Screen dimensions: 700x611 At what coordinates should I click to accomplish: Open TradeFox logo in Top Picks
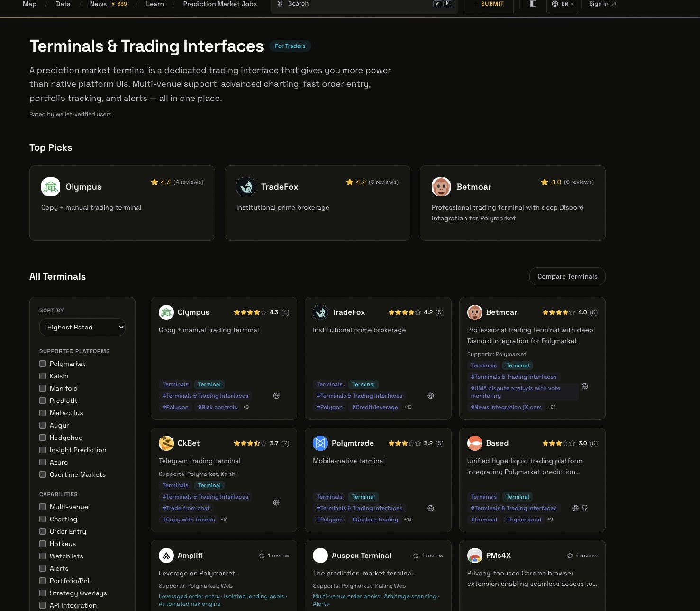[246, 187]
